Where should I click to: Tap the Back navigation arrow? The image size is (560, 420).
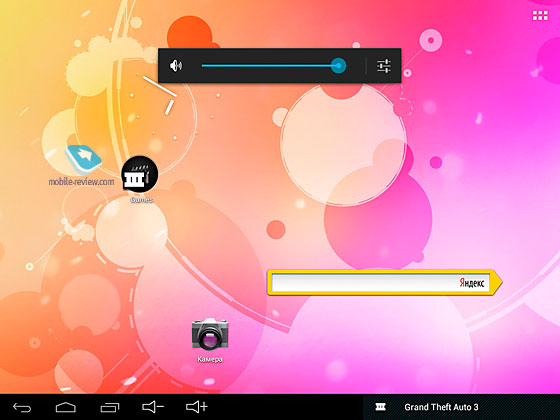coord(22,407)
